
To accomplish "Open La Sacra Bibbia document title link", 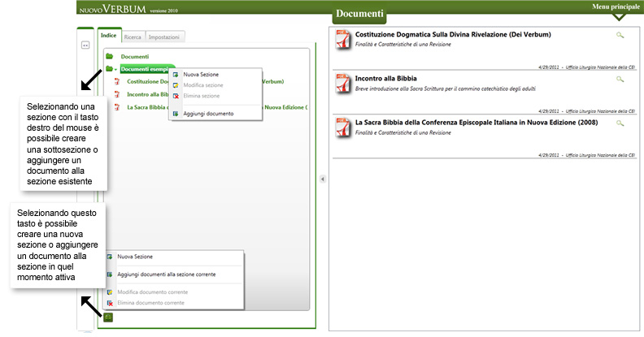I will tap(477, 121).
